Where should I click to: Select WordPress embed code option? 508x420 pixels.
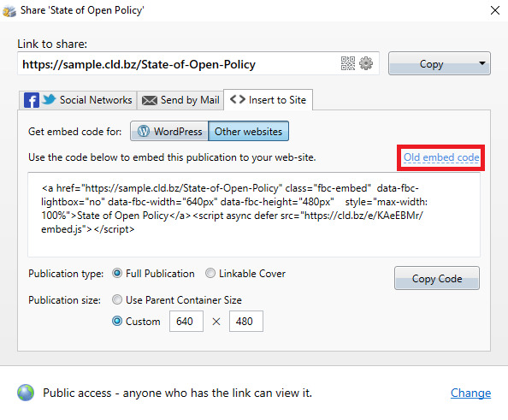coord(169,131)
